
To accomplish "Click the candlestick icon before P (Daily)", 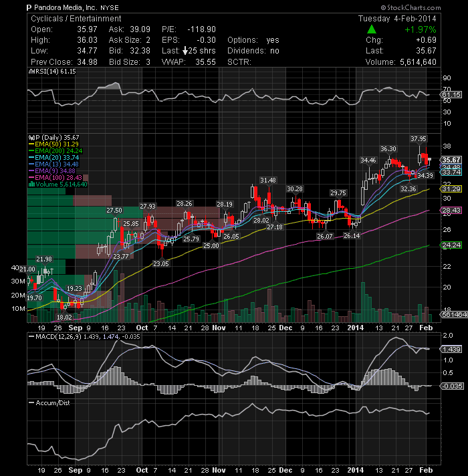I will tap(31, 138).
